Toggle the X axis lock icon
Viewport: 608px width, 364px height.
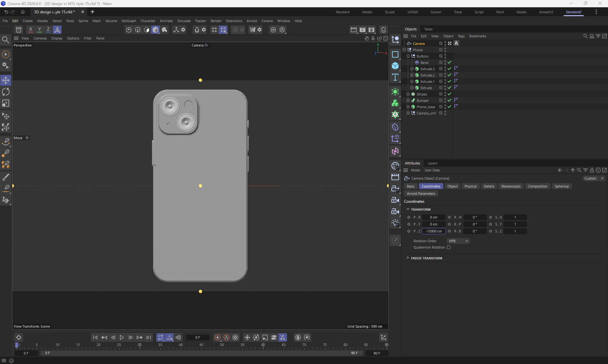tap(30, 30)
